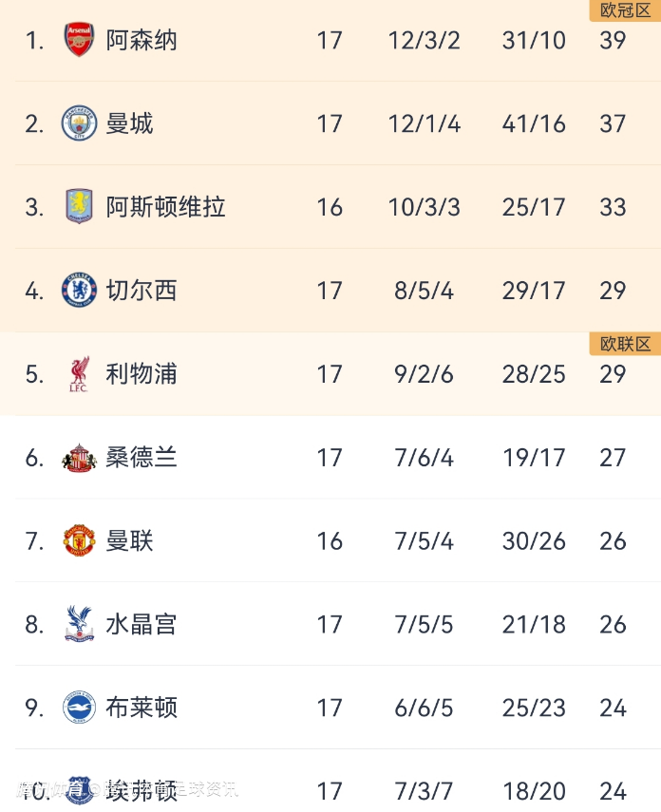Tap the Brighton club logo
661x812 pixels.
pos(79,708)
